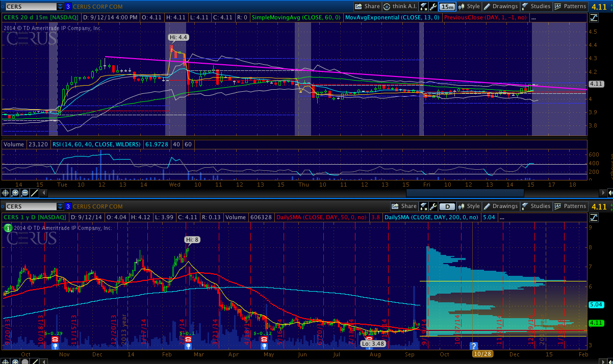Open wrench chart settings in lower chart

click(433, 206)
